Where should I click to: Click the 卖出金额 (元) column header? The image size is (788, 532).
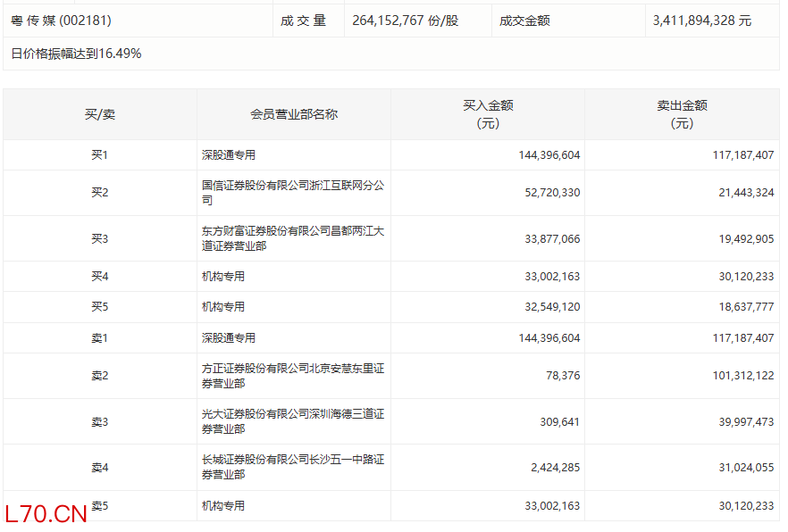pyautogui.click(x=682, y=114)
